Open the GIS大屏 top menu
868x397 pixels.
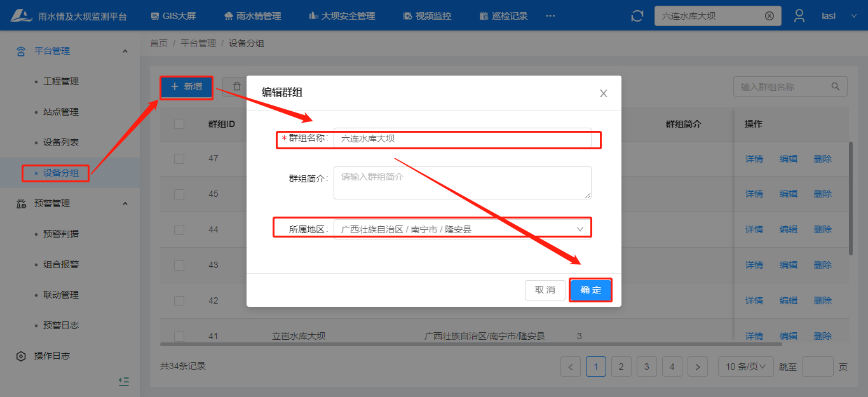click(173, 16)
